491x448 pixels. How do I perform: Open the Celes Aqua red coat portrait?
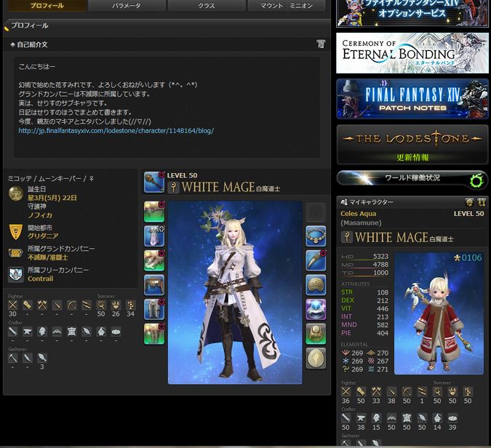point(439,313)
